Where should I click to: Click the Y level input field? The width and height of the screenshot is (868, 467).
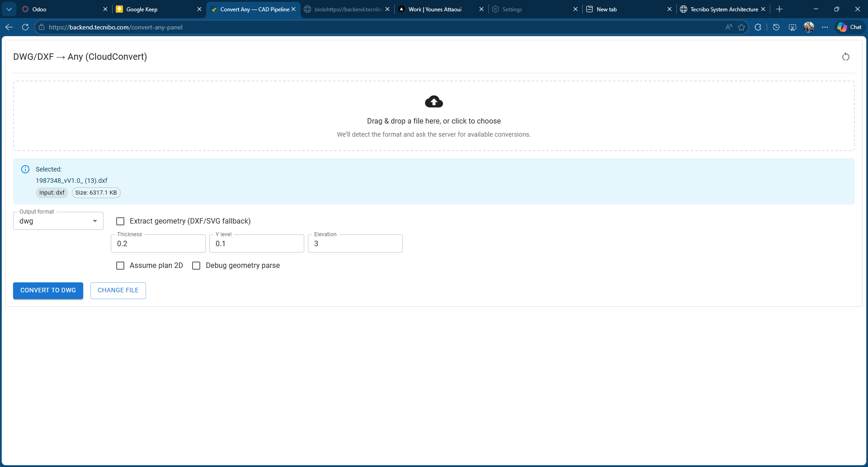[x=257, y=243]
